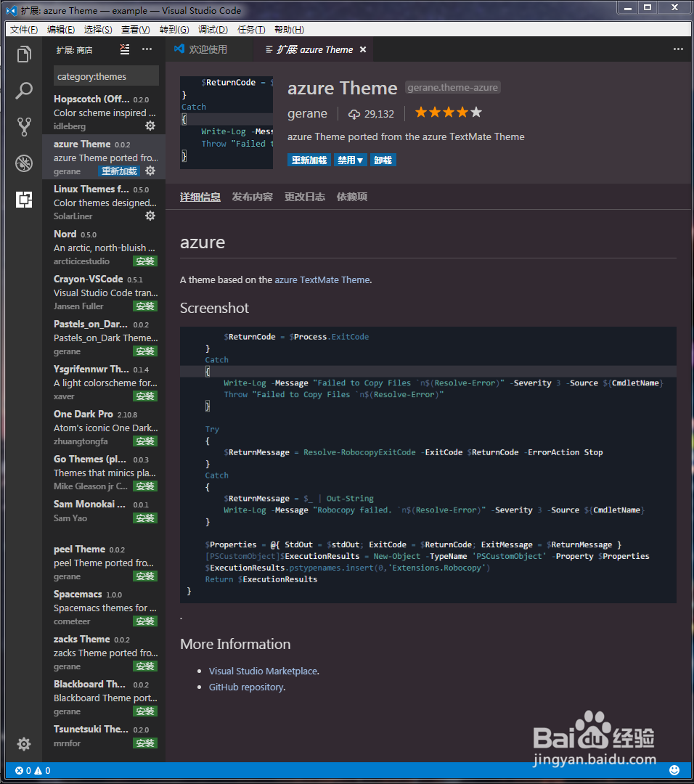Select the Changelog (更改日志) tab
Image resolution: width=694 pixels, height=784 pixels.
304,197
